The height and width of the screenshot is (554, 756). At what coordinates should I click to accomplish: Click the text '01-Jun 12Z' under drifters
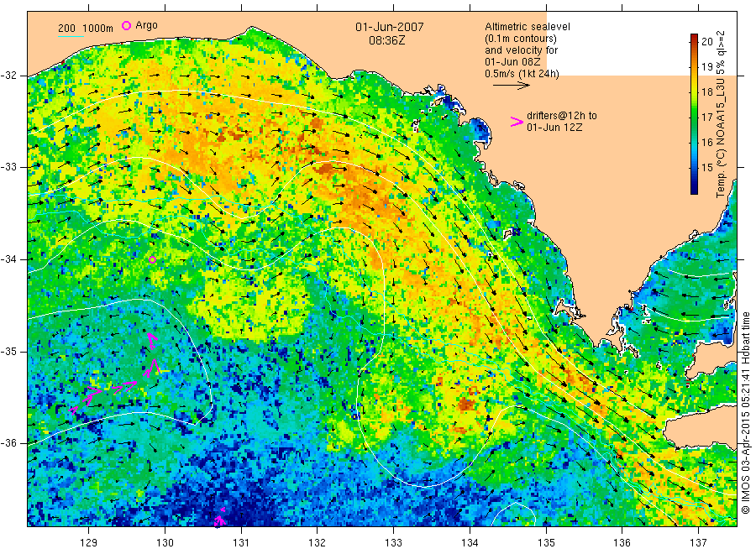554,128
